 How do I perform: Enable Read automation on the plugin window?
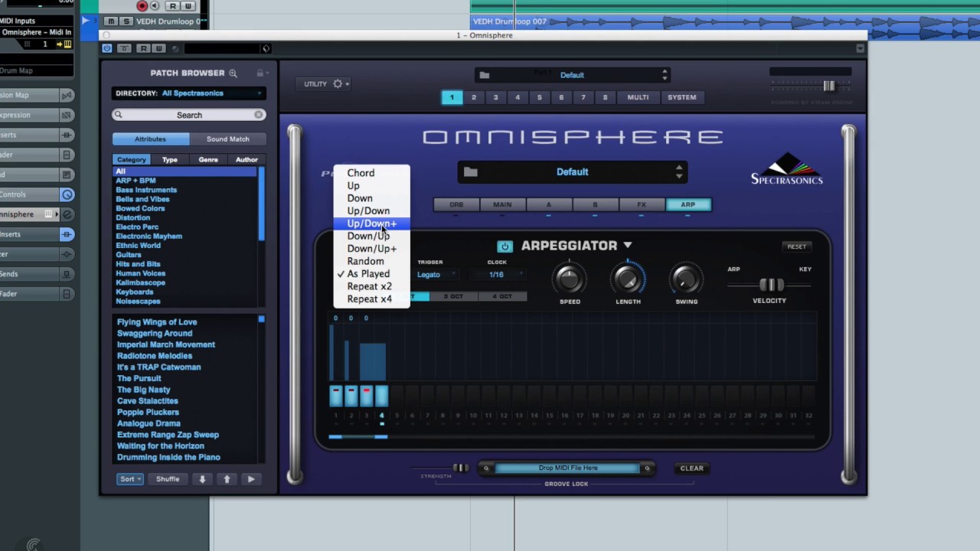[x=143, y=48]
